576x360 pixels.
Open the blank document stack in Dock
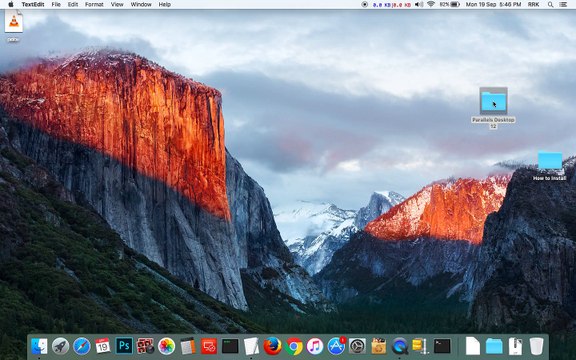pos(473,346)
